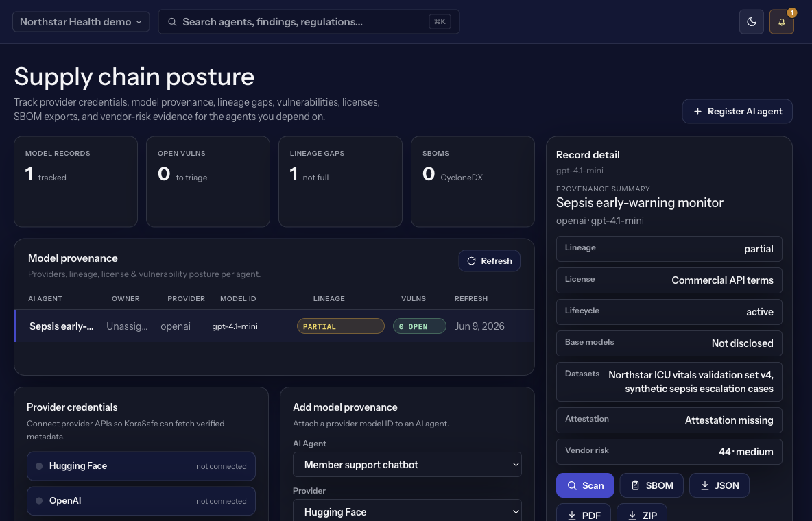Click the PARTIAL lineage badge

(341, 326)
